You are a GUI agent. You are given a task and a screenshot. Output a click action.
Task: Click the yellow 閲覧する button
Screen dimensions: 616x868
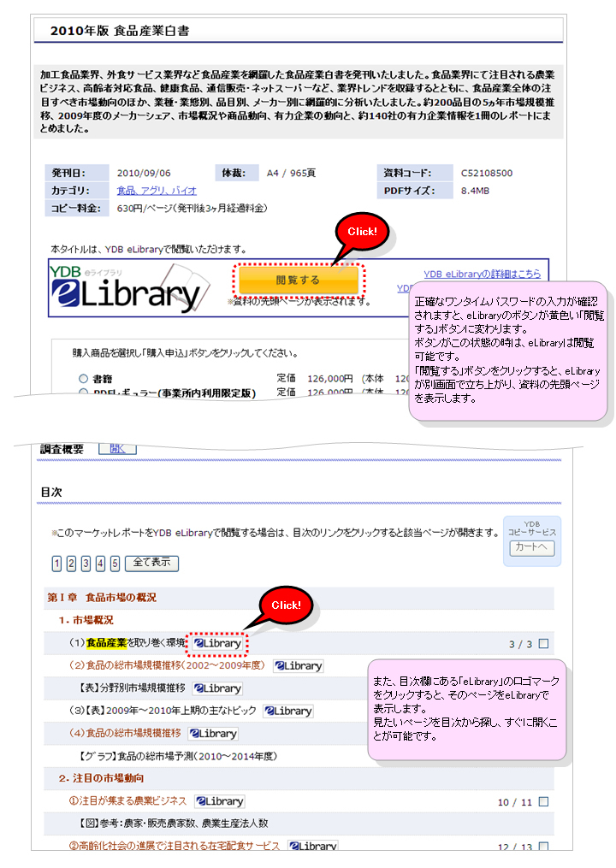[x=298, y=280]
